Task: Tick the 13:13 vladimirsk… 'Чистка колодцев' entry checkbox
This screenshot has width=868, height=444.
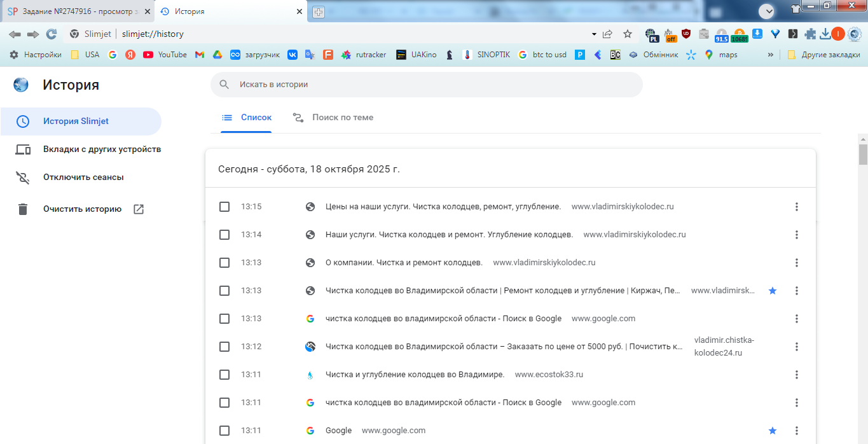Action: (x=224, y=291)
